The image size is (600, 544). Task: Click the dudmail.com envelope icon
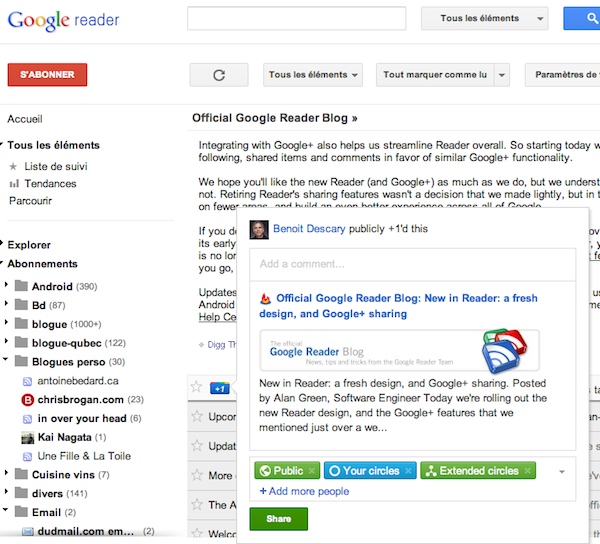point(28,531)
